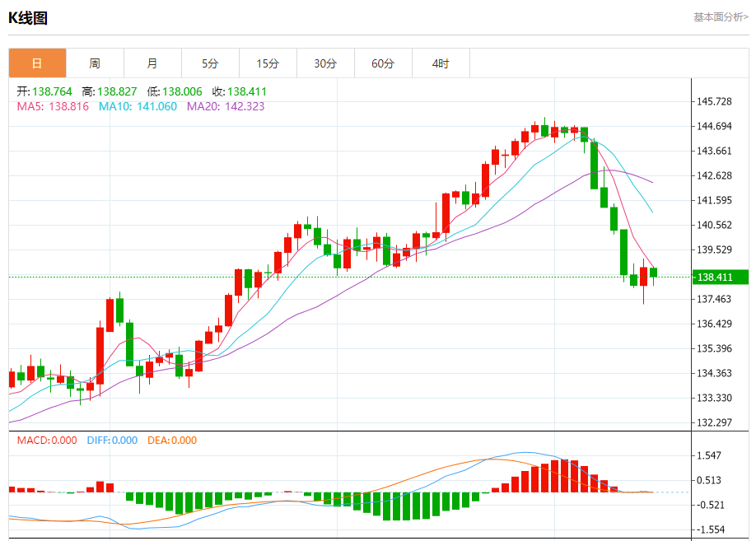Viewport: 756px width, 541px height.
Task: Open the 15分 interval tab
Action: [x=268, y=63]
